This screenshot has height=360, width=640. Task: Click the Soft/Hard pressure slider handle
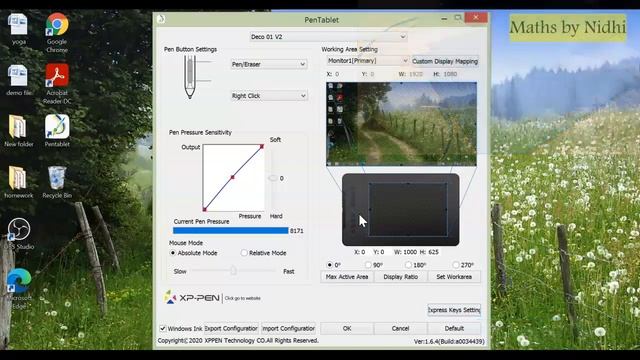[272, 178]
